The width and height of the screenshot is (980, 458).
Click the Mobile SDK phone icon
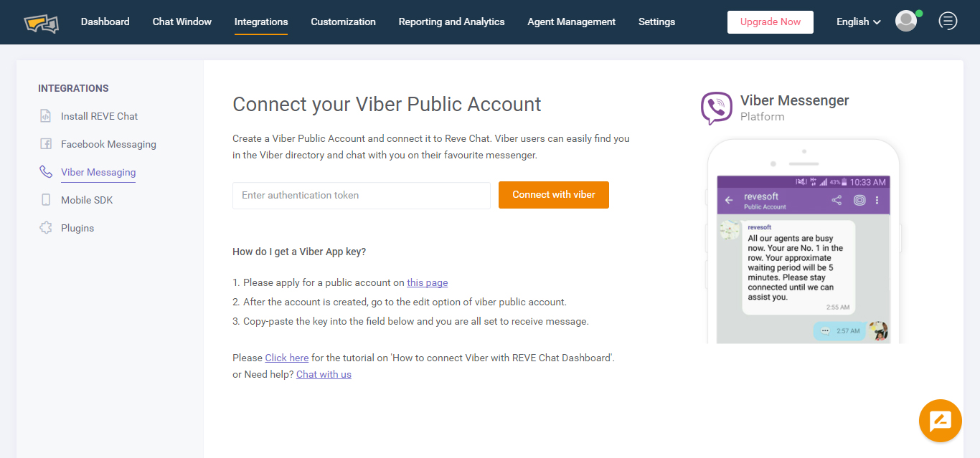pyautogui.click(x=46, y=200)
